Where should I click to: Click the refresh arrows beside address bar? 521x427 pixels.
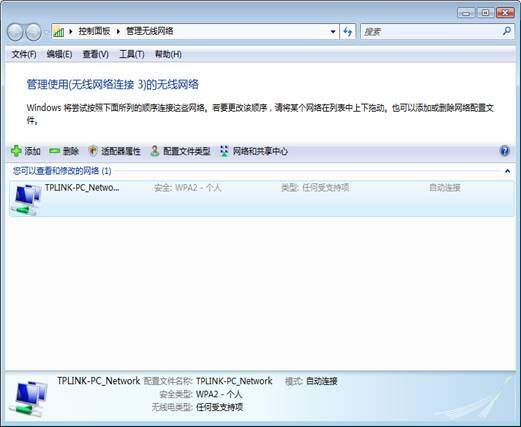(348, 32)
